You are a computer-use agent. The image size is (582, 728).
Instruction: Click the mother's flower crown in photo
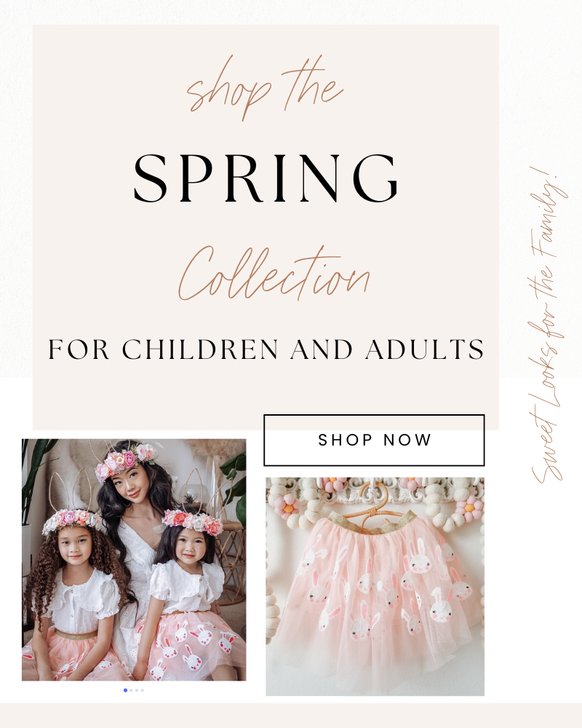125,459
